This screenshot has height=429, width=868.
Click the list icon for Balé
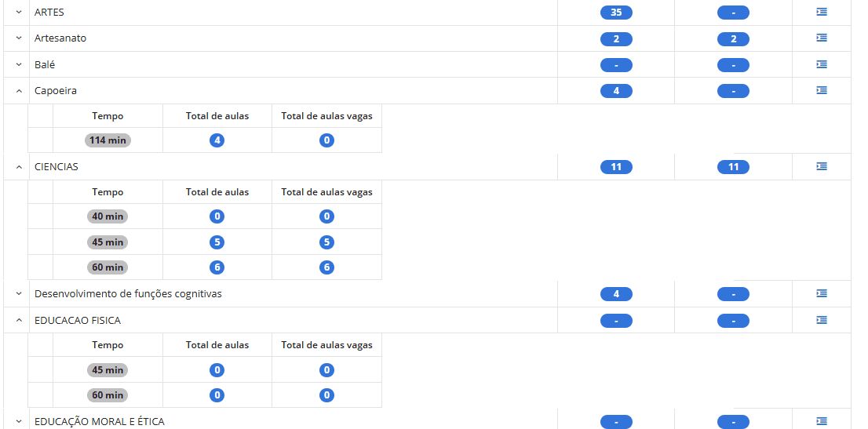coord(822,64)
